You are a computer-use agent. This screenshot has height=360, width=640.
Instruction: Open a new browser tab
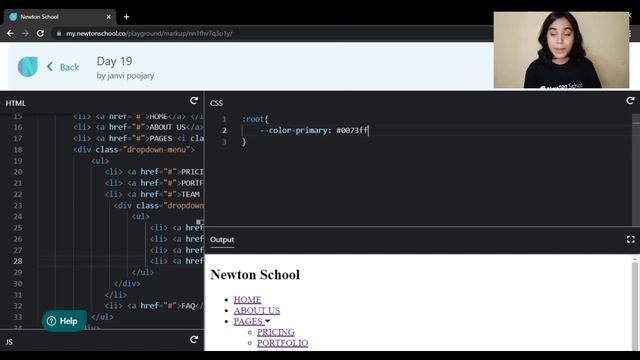point(127,17)
